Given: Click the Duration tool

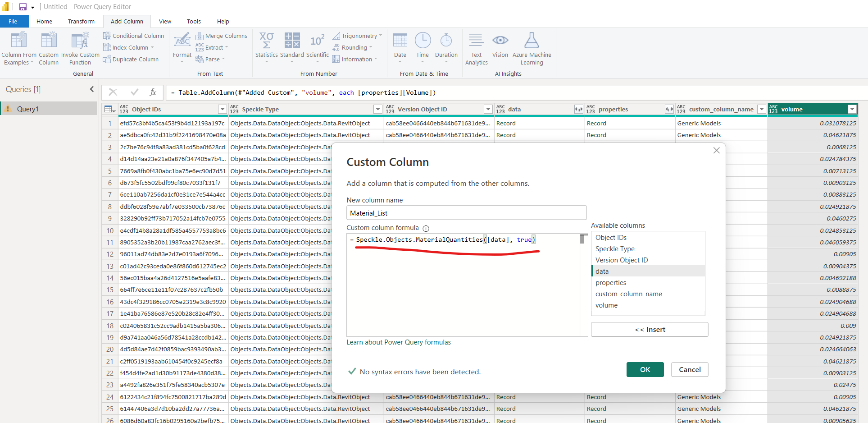Looking at the screenshot, I should [x=446, y=47].
